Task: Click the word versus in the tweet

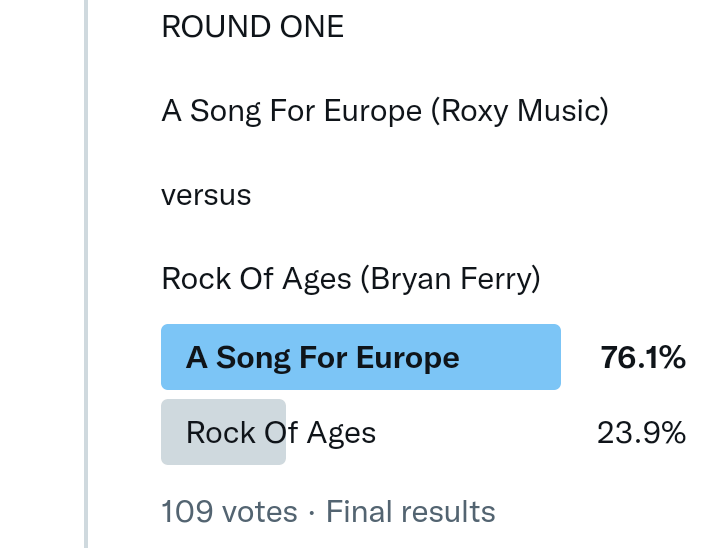Action: (x=206, y=194)
